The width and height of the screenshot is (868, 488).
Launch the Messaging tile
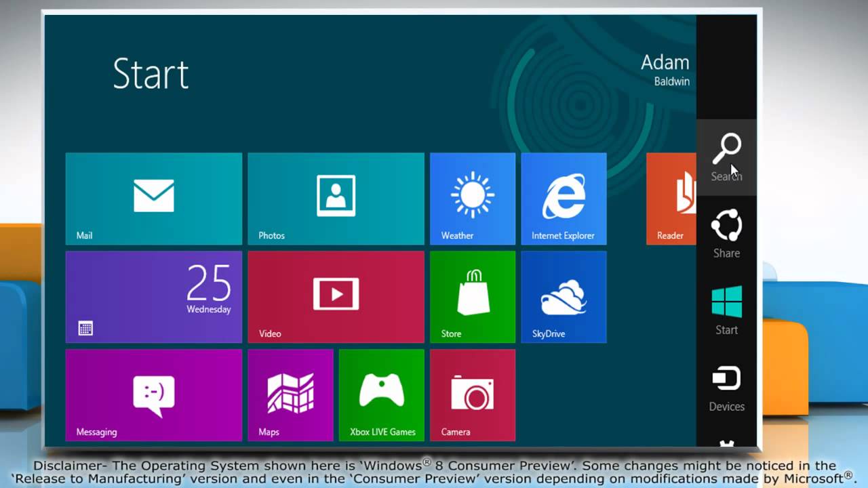point(154,395)
